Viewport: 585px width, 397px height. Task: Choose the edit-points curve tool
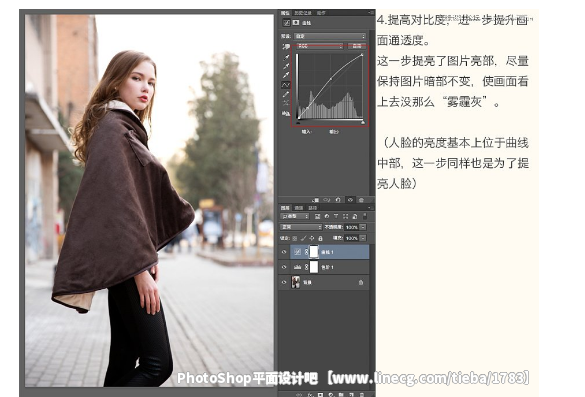pos(286,85)
